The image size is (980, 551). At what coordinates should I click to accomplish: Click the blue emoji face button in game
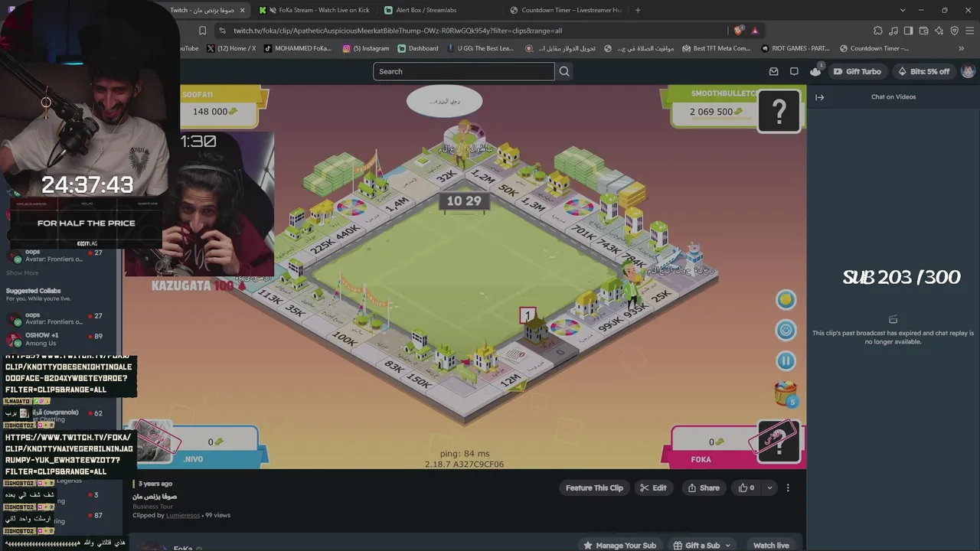(x=786, y=330)
